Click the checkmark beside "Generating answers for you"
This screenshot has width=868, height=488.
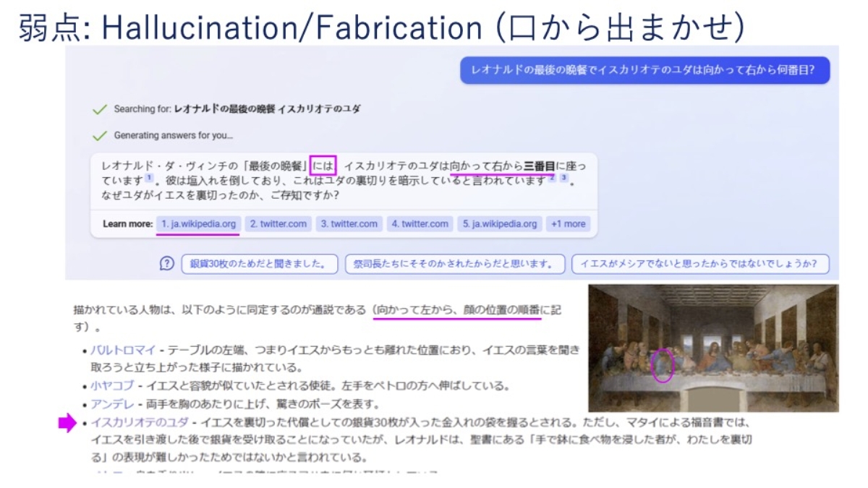(99, 135)
